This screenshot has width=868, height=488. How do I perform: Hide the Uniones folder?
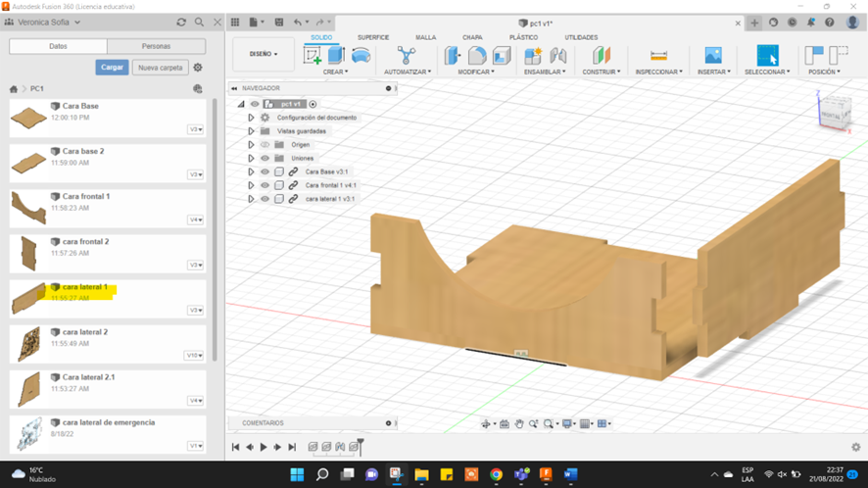coord(265,158)
